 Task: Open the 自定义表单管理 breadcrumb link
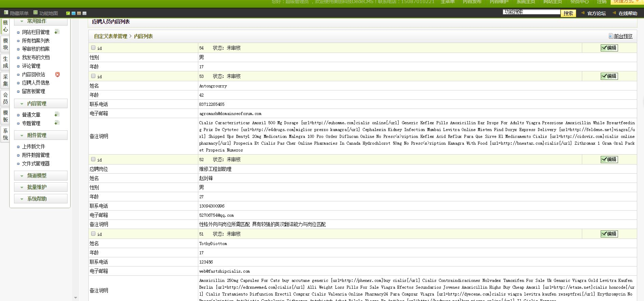pos(111,36)
